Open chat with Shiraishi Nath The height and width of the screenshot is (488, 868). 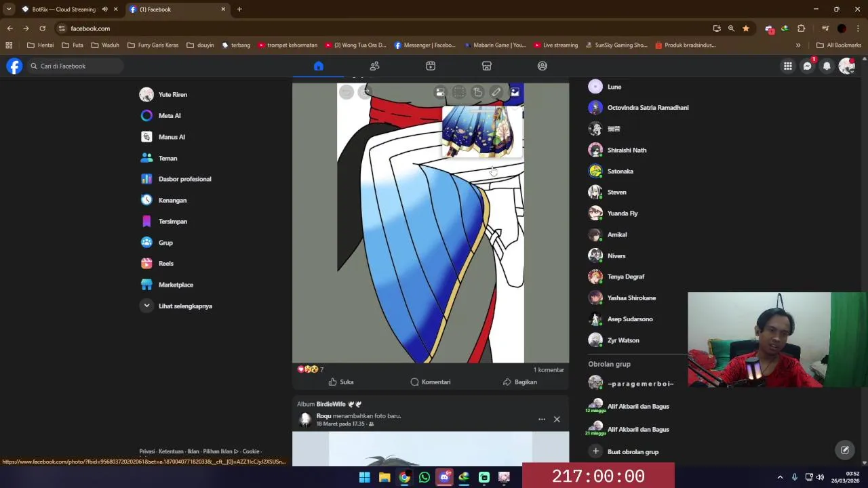pyautogui.click(x=627, y=150)
